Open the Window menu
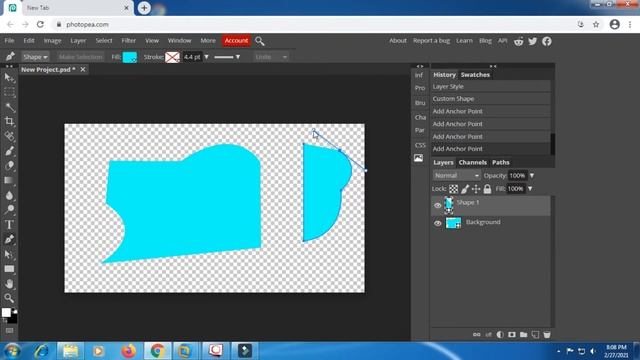 click(180, 41)
